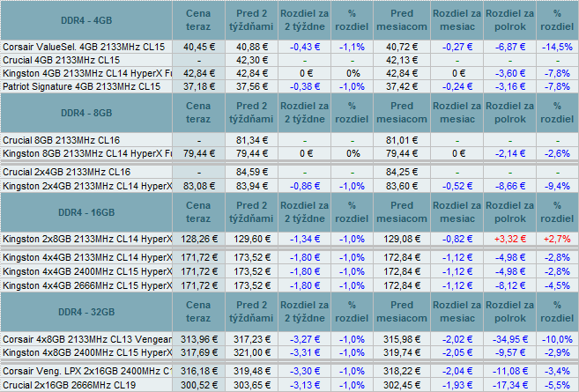Click the 313,96 € current price cell

(199, 339)
